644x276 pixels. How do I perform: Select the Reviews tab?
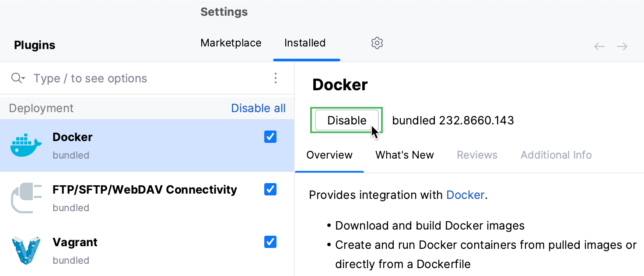pos(477,155)
